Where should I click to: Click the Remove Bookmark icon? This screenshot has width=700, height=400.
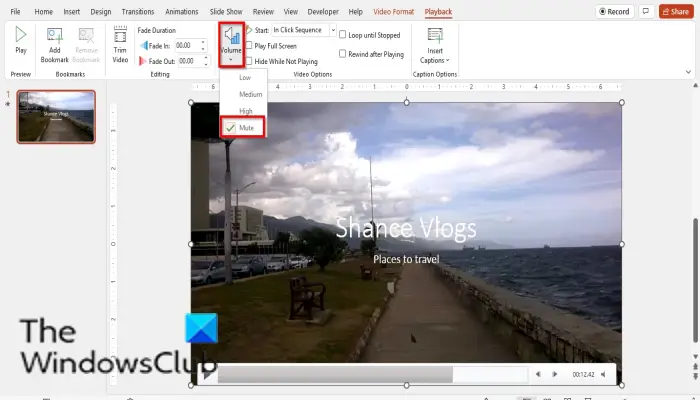[x=86, y=36]
